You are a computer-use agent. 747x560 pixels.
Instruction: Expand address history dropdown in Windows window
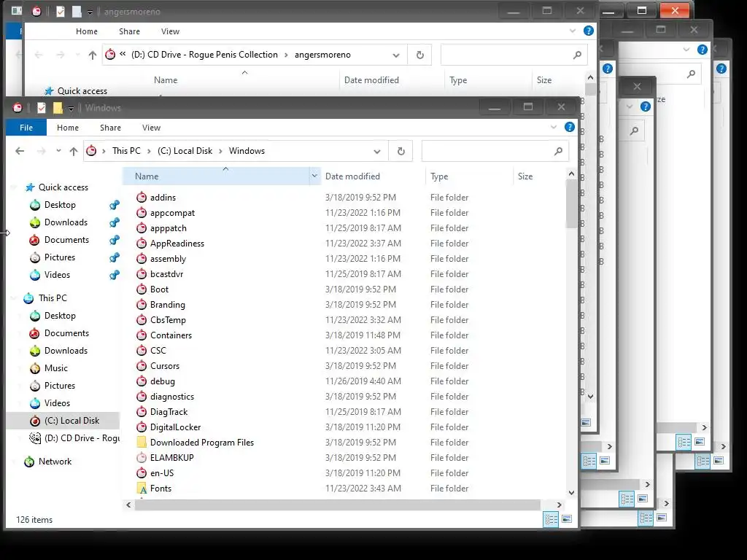point(377,152)
